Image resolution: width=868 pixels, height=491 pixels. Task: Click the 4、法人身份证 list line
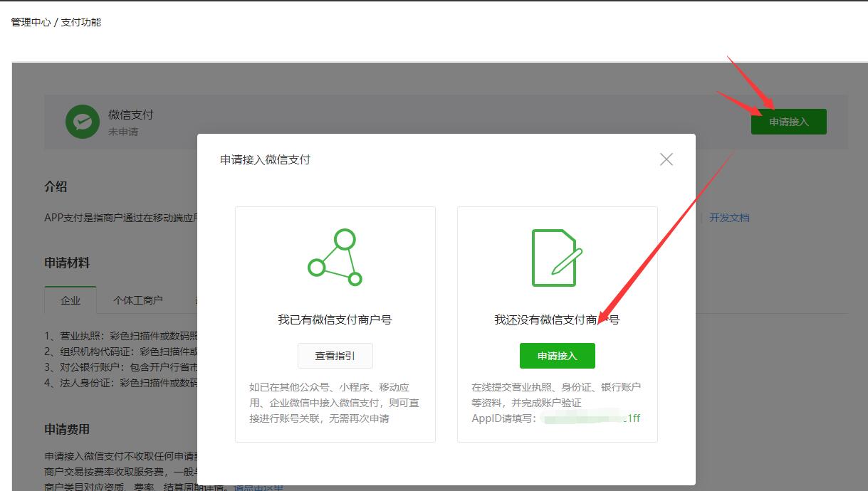click(121, 383)
